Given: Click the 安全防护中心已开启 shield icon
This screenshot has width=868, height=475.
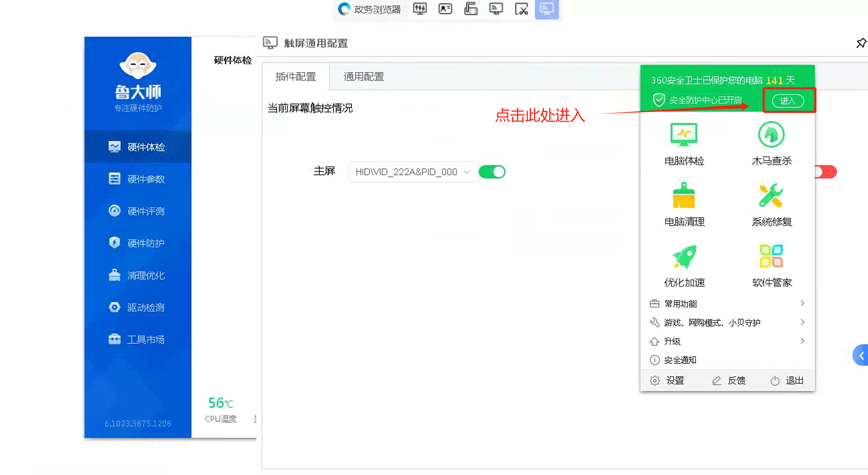Looking at the screenshot, I should point(658,100).
